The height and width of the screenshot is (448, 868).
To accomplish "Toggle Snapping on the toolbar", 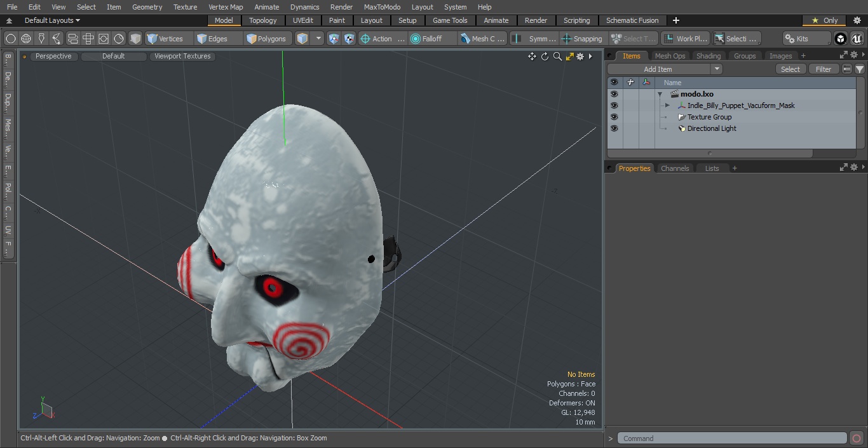I will tap(583, 39).
